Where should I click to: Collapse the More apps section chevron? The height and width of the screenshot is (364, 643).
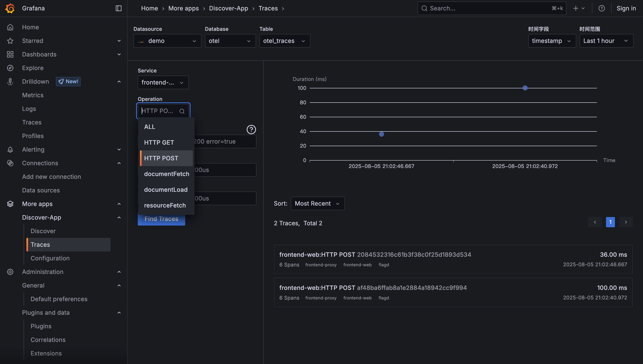119,204
